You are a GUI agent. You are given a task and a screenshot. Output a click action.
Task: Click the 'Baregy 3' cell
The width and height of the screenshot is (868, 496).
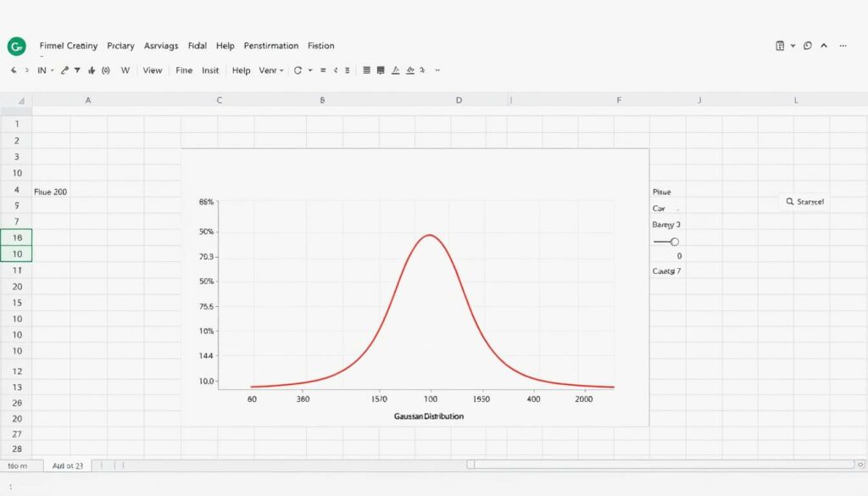pos(666,225)
